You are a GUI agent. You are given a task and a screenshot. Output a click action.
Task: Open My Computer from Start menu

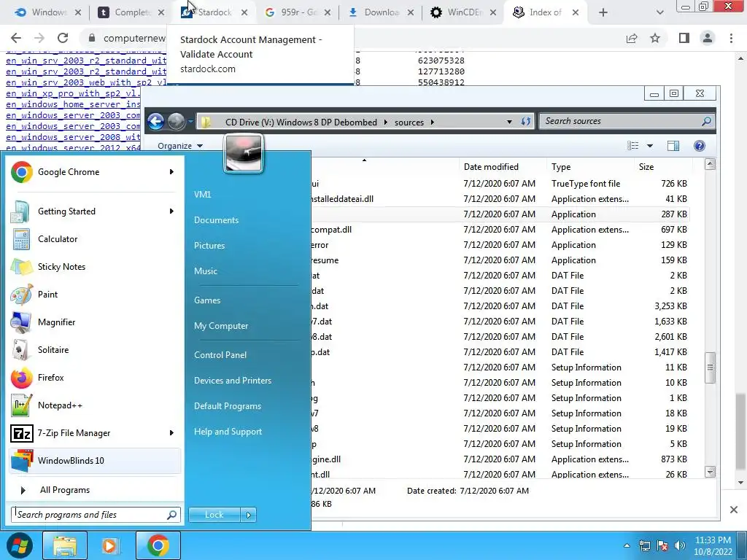[221, 326]
